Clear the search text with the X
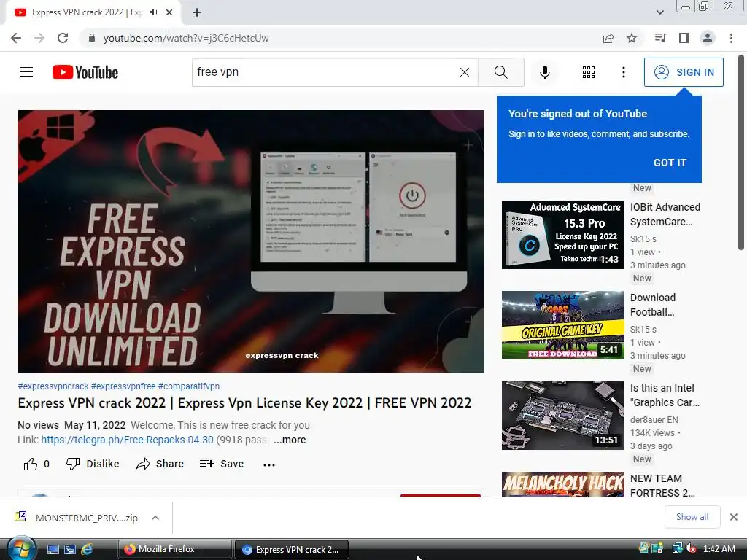The height and width of the screenshot is (560, 747). [x=465, y=72]
